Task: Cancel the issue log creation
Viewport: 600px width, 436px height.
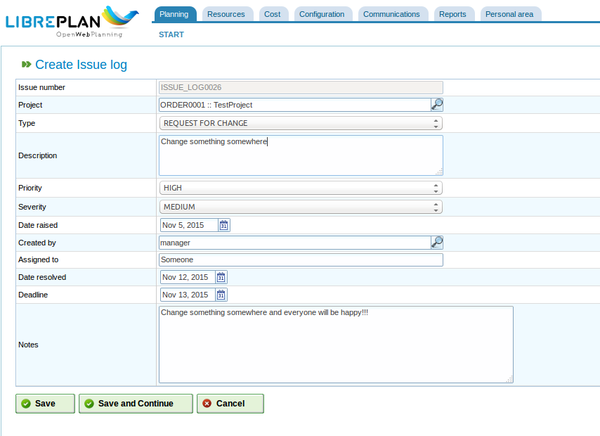Action: tap(229, 403)
